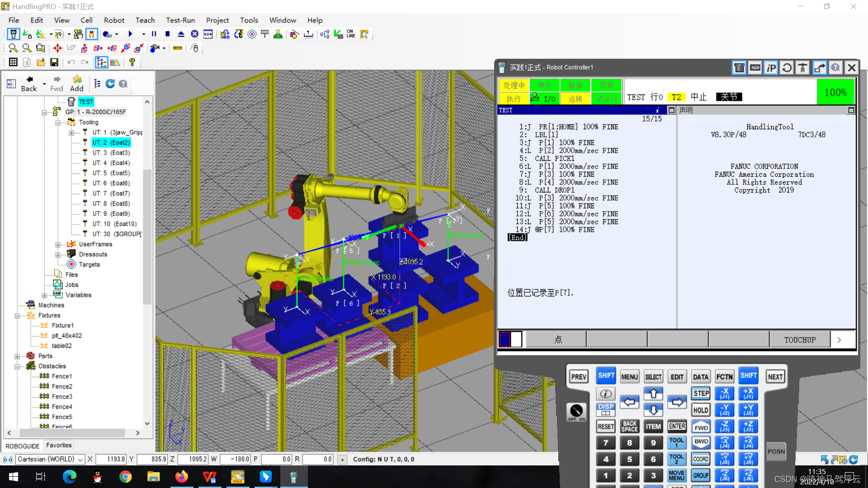This screenshot has width=868, height=488.
Task: Open the Cell menu
Action: 86,20
